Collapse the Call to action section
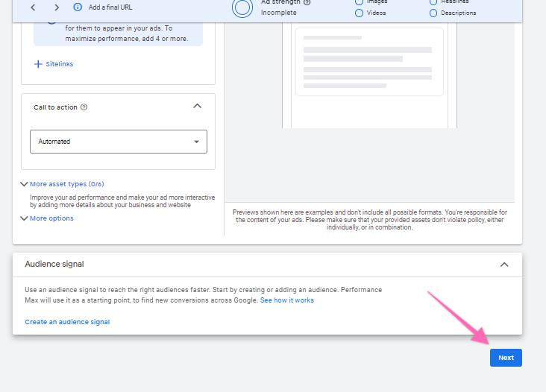546x392 pixels. [x=197, y=107]
